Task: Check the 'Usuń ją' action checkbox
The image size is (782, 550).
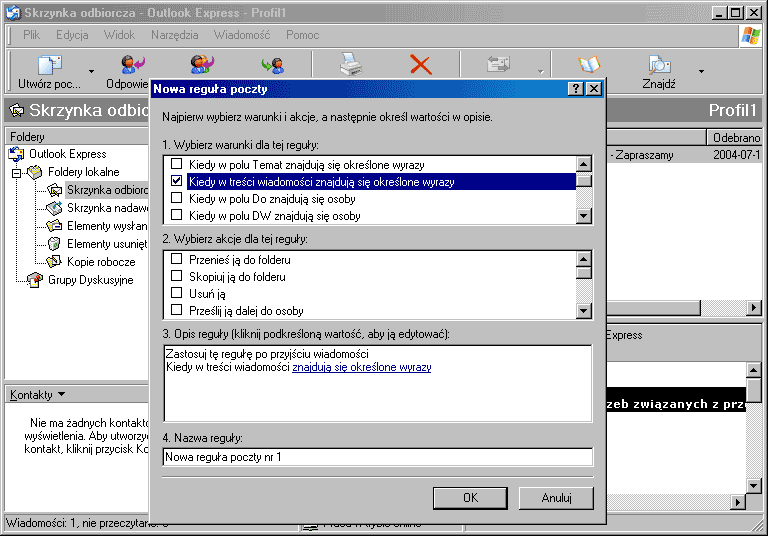Action: coord(177,294)
